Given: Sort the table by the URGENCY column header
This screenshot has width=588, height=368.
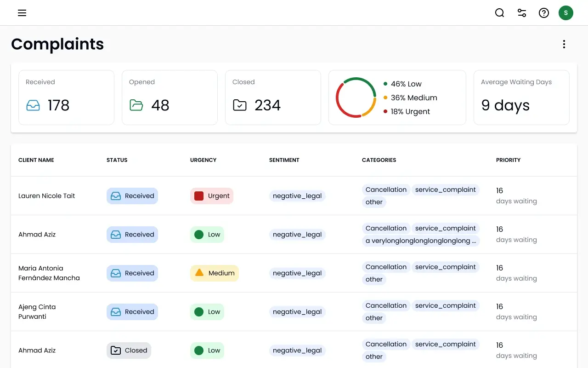Looking at the screenshot, I should [x=203, y=160].
